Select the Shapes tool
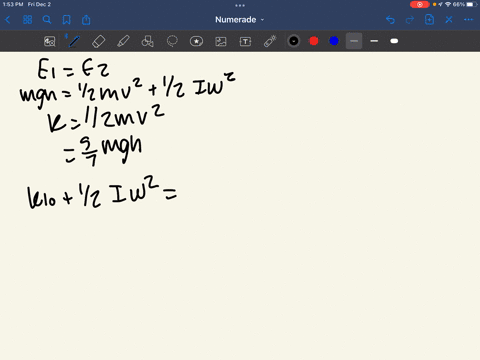Image resolution: width=480 pixels, height=360 pixels. coord(147,41)
